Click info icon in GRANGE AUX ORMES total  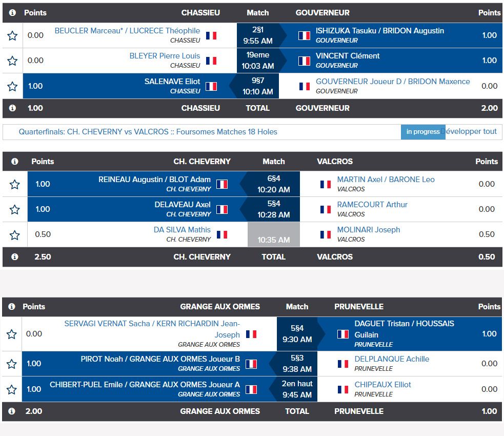[12, 411]
